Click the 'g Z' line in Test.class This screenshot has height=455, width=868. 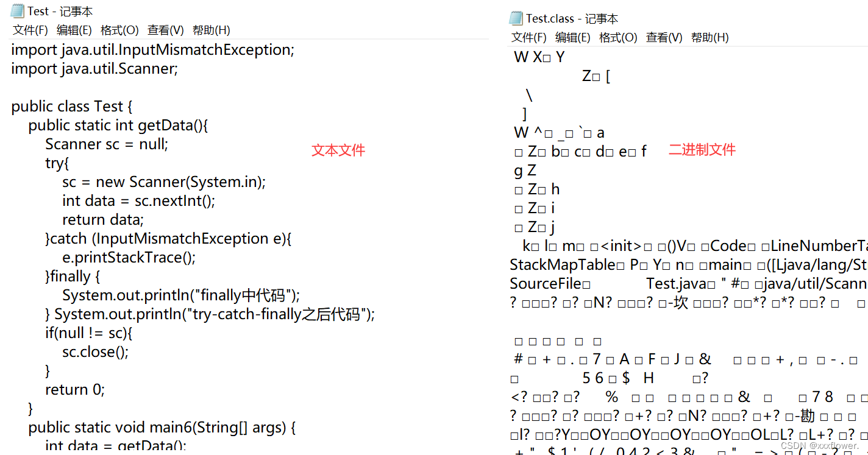coord(525,171)
